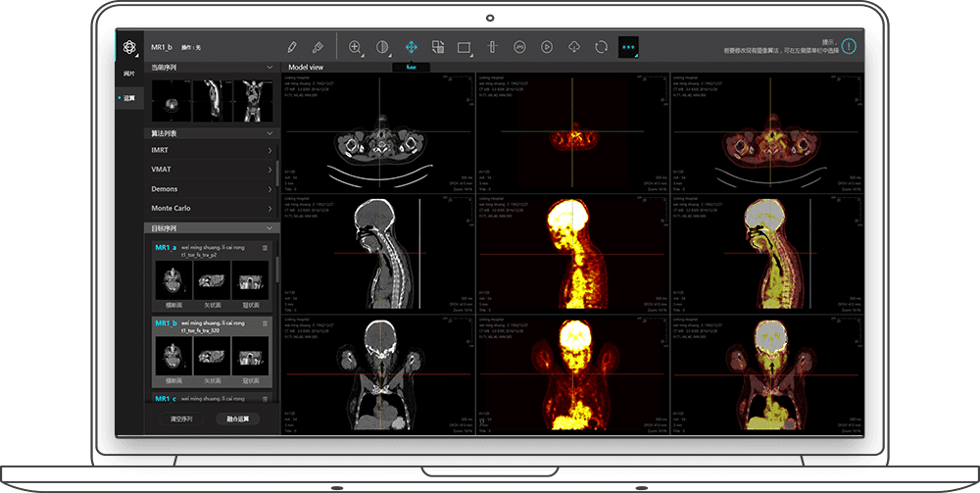980x493 pixels.
Task: Select the paintbrush tool
Action: tap(318, 47)
